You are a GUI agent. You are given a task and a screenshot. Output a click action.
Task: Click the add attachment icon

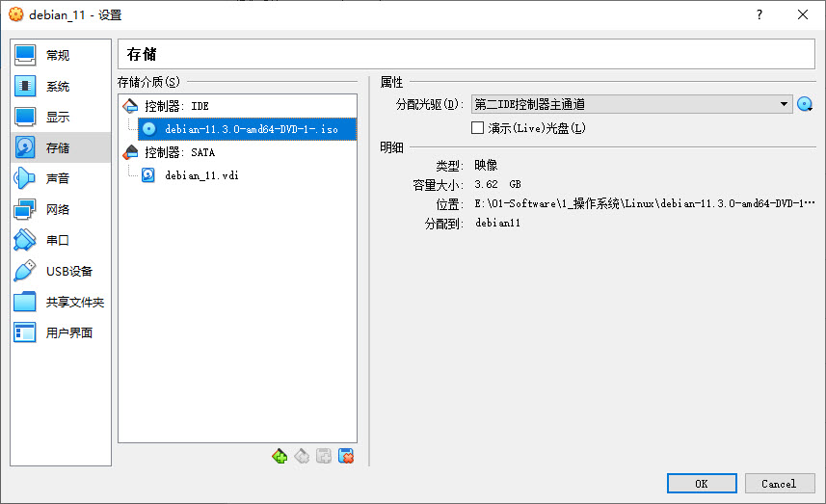point(324,456)
